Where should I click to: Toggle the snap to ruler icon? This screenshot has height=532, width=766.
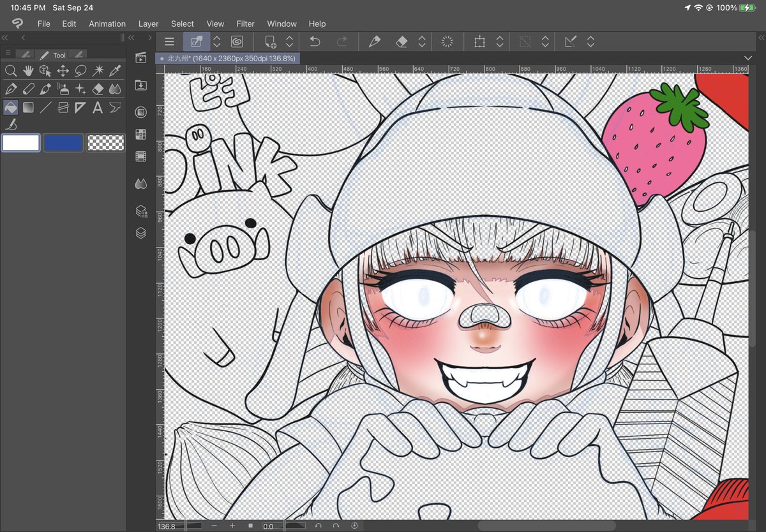coord(571,41)
